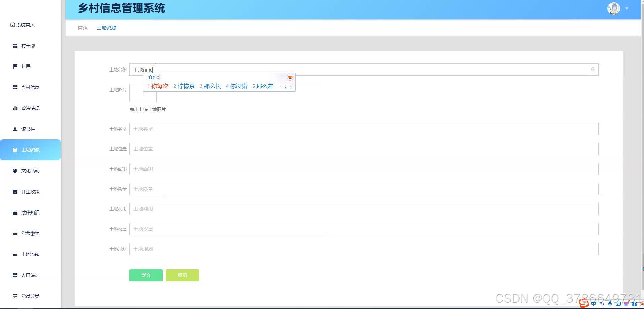Expand IME candidate list with the down chevron
Screen dimensions: 644x309
(x=291, y=87)
